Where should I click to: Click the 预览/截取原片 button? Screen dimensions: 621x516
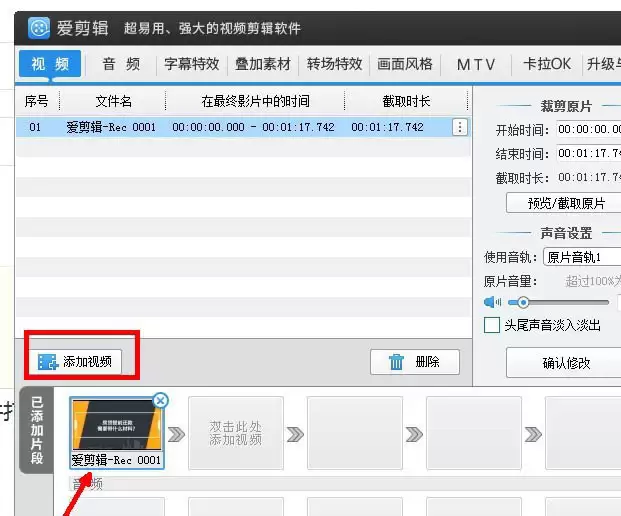(x=564, y=203)
